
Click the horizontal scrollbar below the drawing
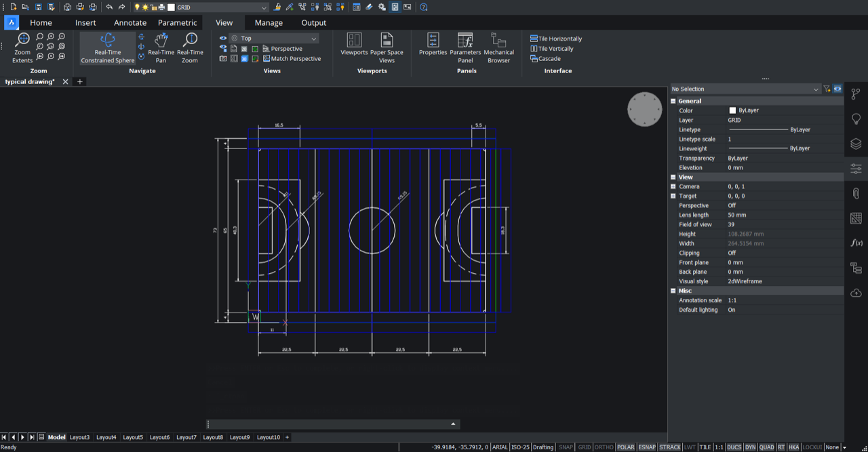332,424
